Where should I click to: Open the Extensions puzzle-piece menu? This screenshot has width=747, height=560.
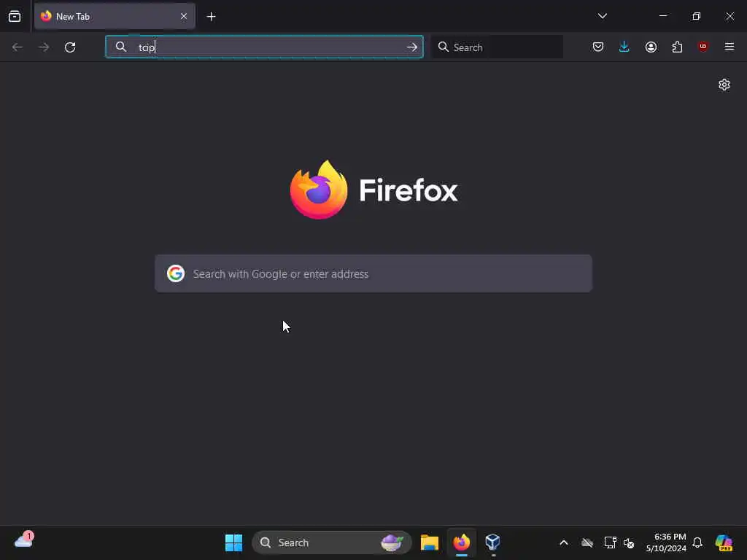[x=677, y=47]
